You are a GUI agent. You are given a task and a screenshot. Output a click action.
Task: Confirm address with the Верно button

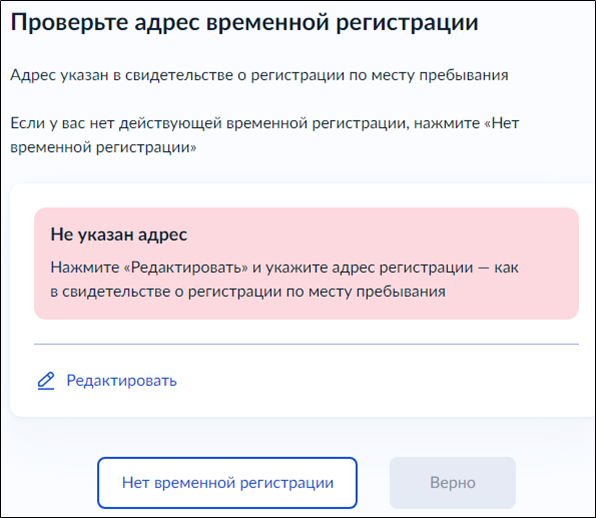pyautogui.click(x=452, y=483)
